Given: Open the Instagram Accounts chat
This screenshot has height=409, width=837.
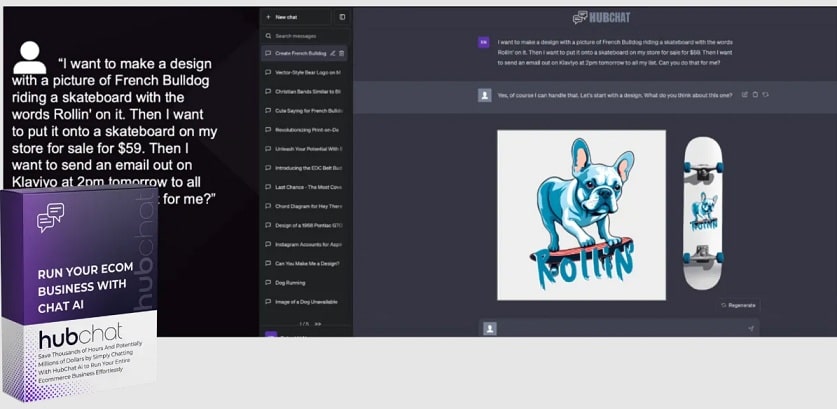Looking at the screenshot, I should pyautogui.click(x=305, y=244).
